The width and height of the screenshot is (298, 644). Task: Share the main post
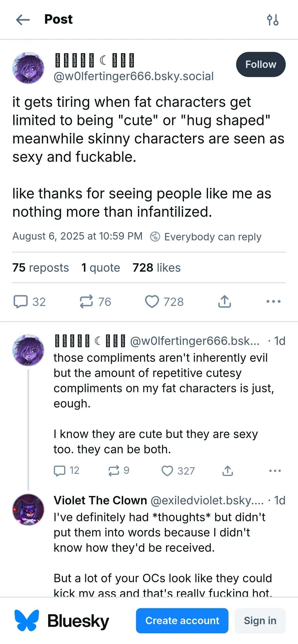click(224, 302)
